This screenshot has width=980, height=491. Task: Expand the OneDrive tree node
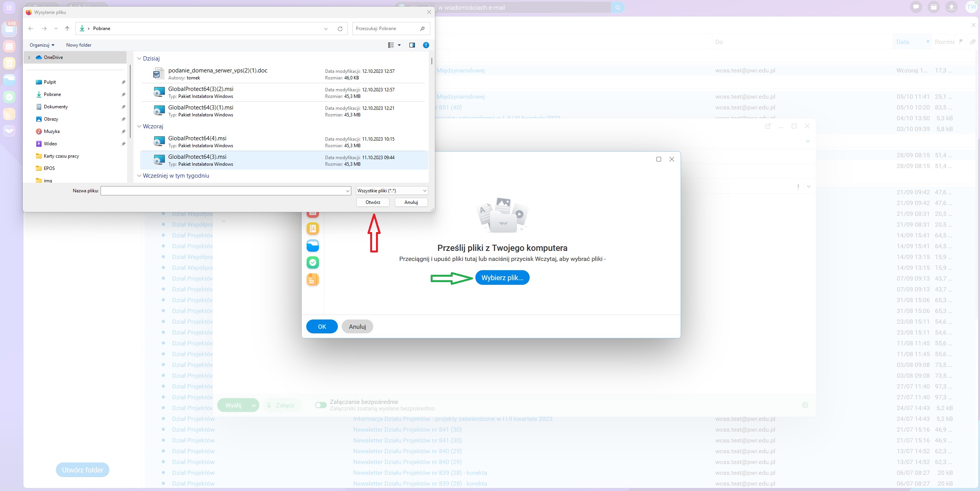[x=29, y=57]
